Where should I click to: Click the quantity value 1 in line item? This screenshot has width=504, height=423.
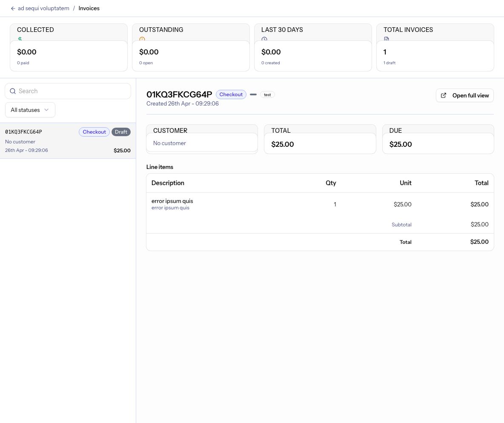[335, 204]
